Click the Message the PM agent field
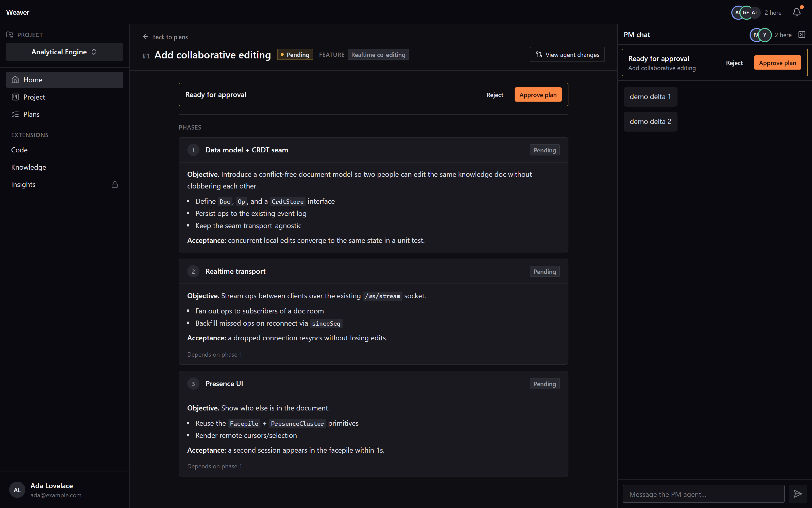 pyautogui.click(x=703, y=494)
